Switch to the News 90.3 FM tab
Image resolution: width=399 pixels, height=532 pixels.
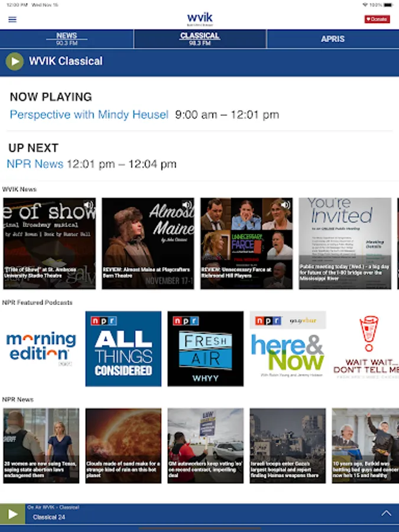(66, 39)
